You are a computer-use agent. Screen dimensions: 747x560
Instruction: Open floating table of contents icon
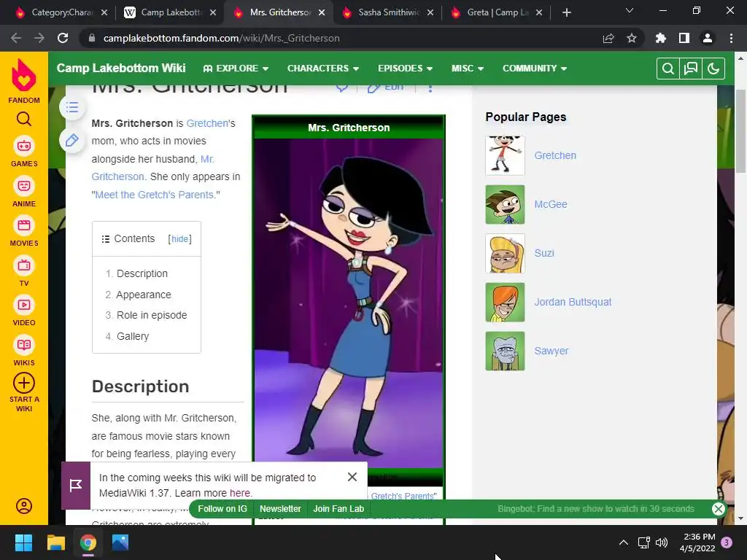click(72, 107)
